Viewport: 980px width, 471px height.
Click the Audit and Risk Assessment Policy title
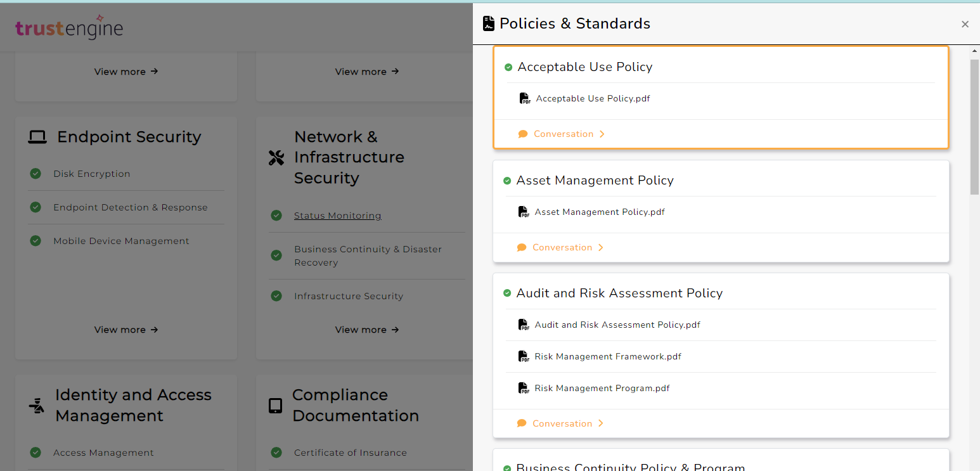[619, 294]
